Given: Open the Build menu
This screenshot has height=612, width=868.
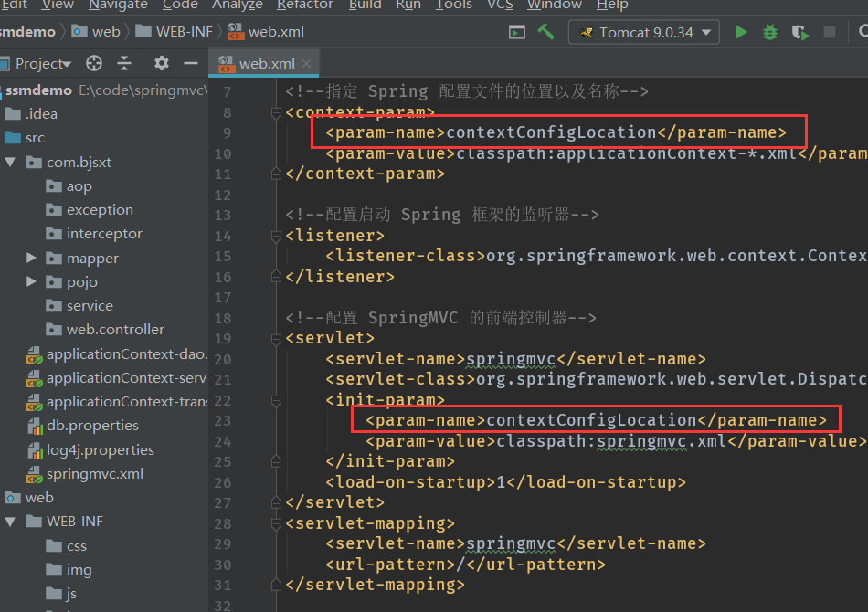Looking at the screenshot, I should pyautogui.click(x=365, y=5).
